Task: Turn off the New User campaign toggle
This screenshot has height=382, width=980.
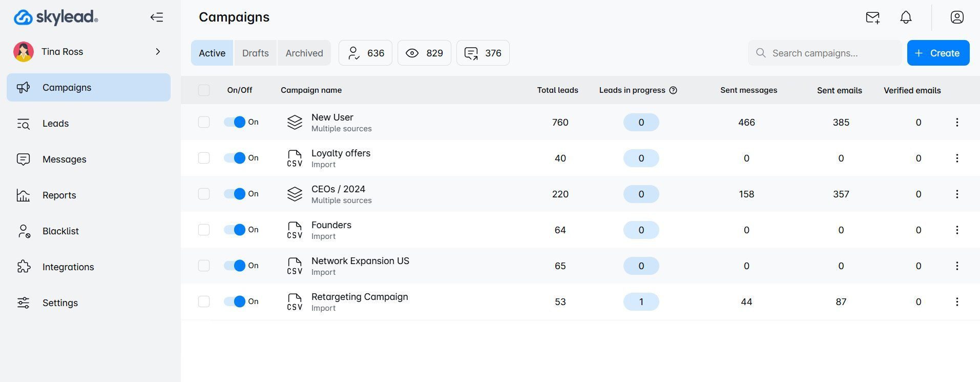Action: point(235,122)
